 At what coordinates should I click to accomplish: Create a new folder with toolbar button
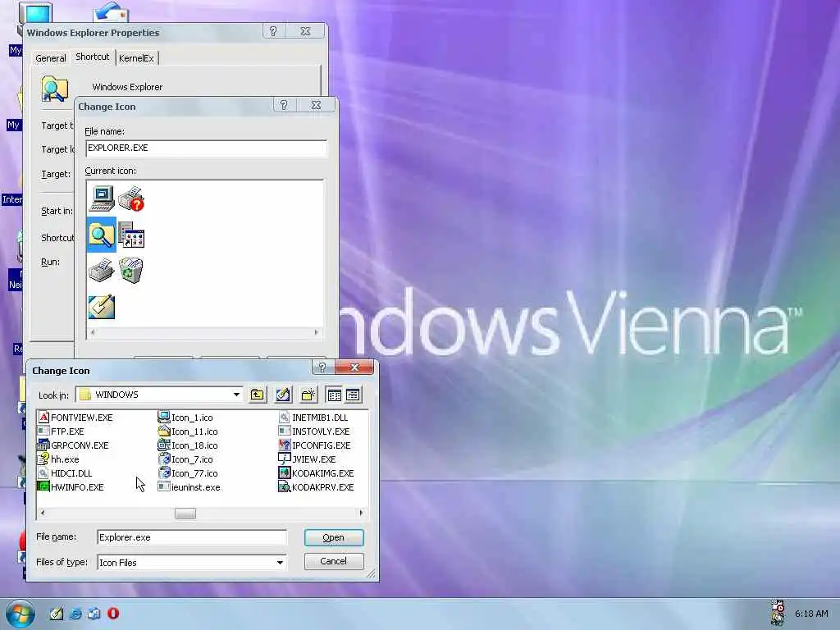[308, 395]
